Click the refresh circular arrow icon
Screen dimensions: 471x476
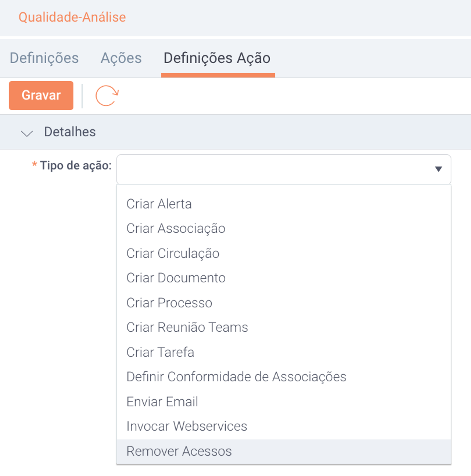[x=107, y=96]
